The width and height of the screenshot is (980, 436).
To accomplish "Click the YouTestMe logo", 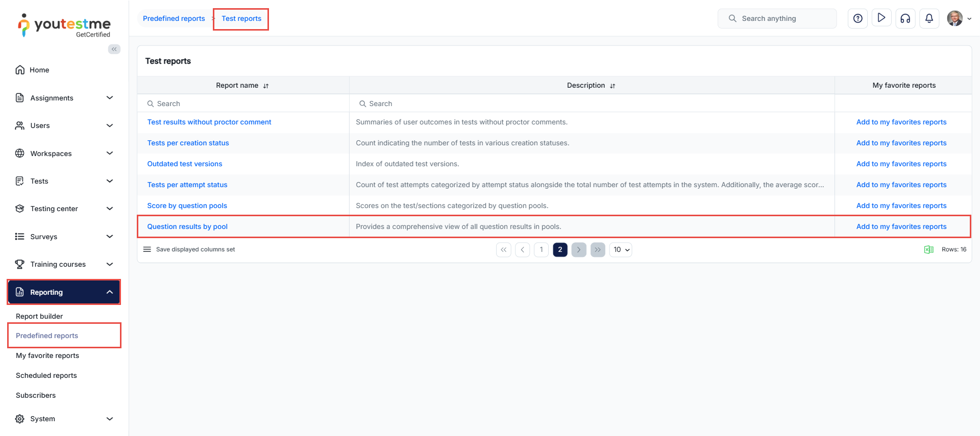I will pos(64,25).
